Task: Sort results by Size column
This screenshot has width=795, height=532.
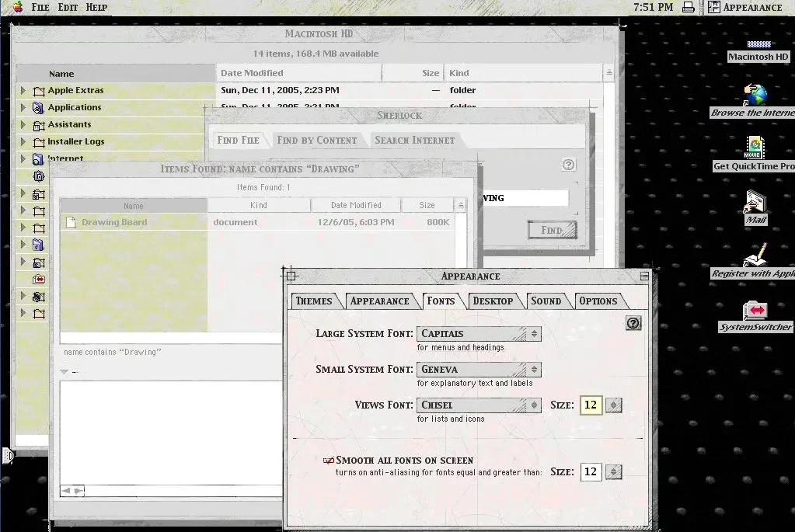Action: click(x=427, y=205)
